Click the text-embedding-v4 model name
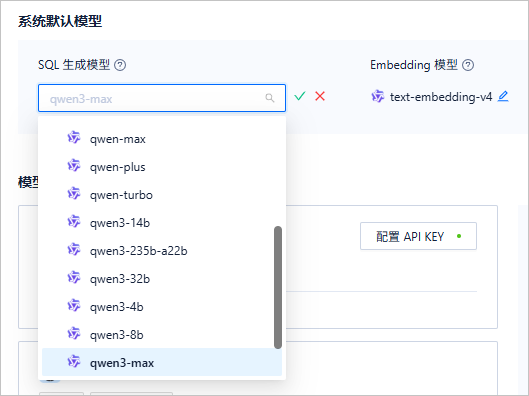Screen dimensions: 529x396 [x=441, y=97]
